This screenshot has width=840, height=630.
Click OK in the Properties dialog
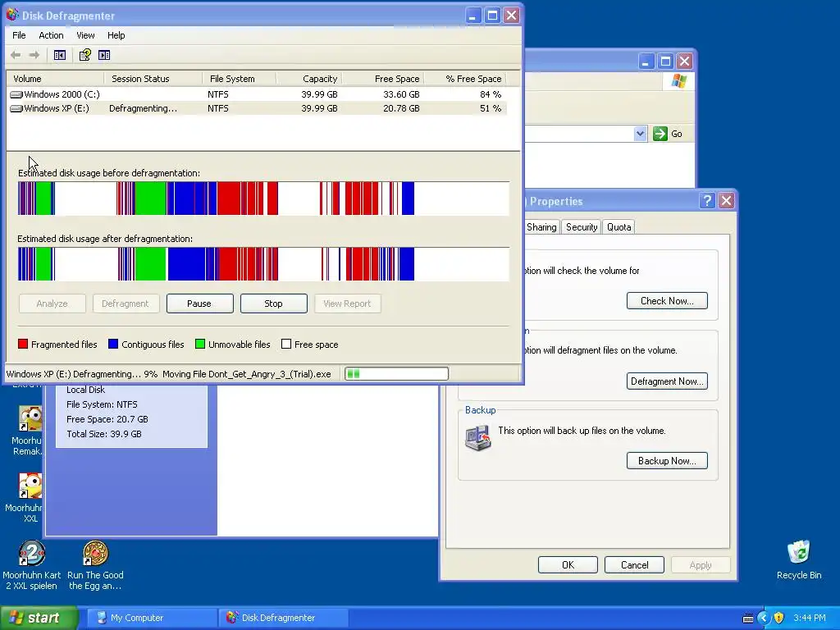(568, 564)
